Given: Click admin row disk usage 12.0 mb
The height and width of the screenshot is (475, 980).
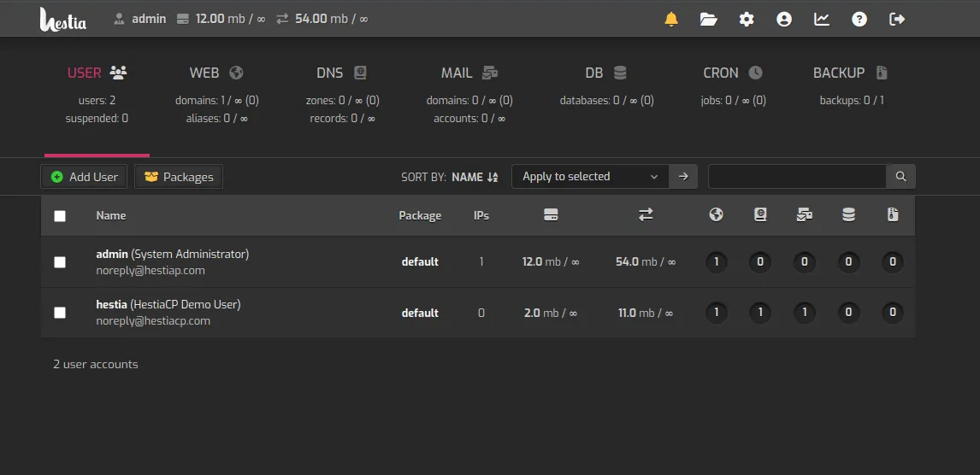Looking at the screenshot, I should point(551,262).
